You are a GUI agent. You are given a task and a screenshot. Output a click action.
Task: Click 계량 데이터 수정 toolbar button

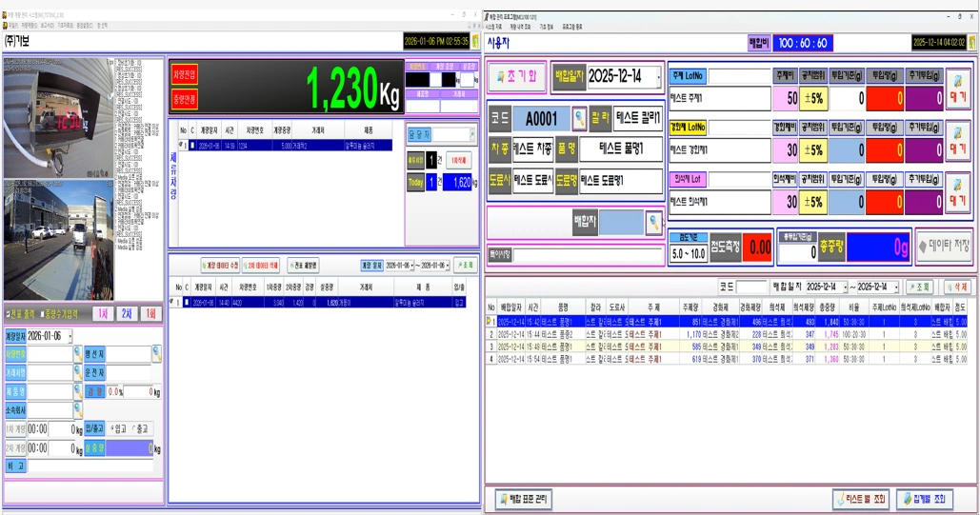(x=220, y=265)
